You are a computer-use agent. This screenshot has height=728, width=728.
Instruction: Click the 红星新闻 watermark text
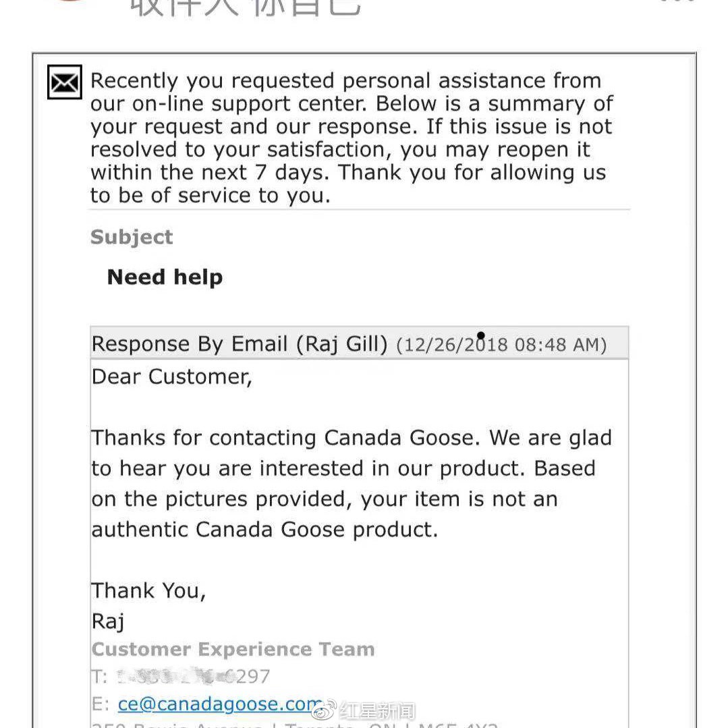pos(378,711)
